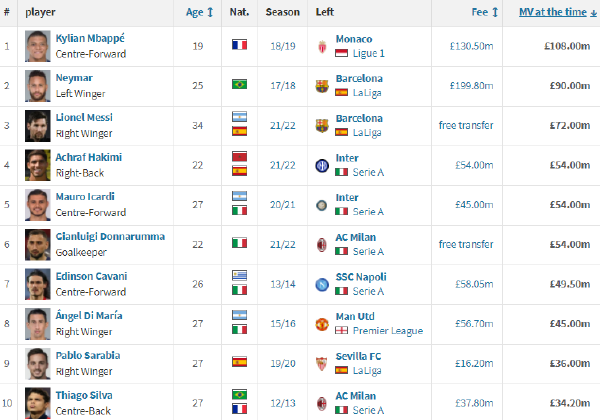Open the Sevilla FC club link
Viewport: 600px width, 420px height.
358,357
